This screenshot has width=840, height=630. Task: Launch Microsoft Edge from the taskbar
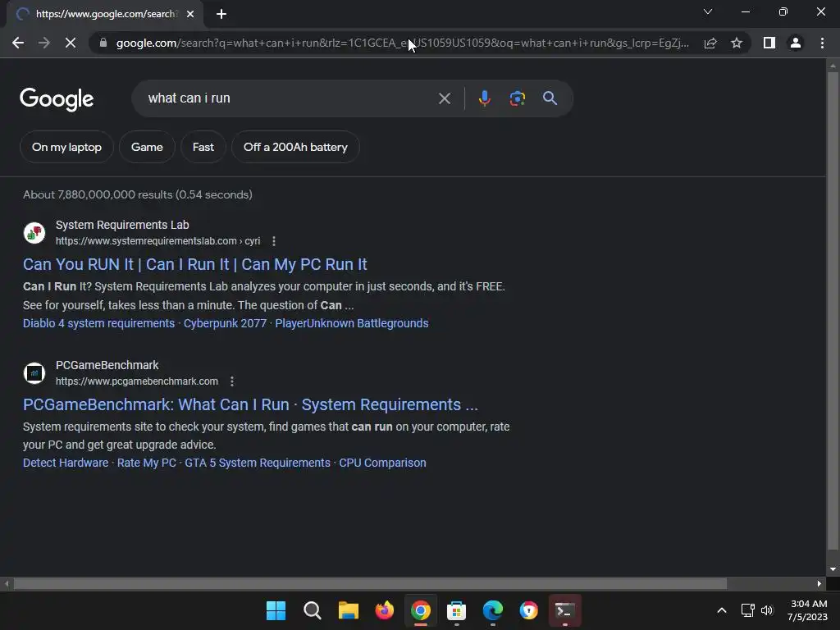(x=492, y=610)
